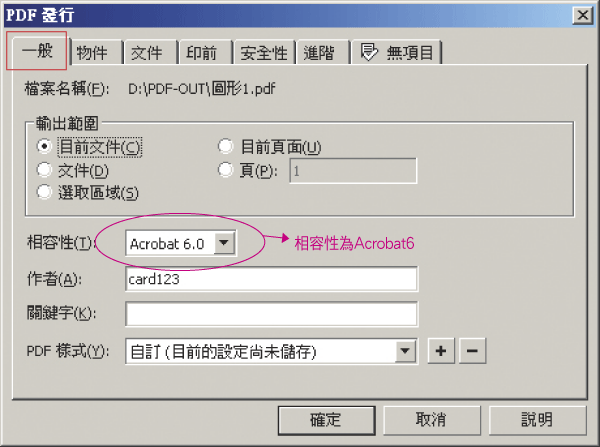Click the plus icon to add PDF style
This screenshot has width=600, height=447.
[441, 351]
